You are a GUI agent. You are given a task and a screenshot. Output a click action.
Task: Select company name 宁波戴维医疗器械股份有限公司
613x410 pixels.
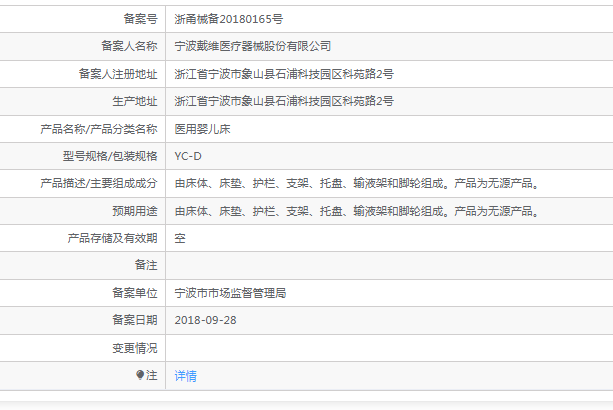pyautogui.click(x=253, y=46)
